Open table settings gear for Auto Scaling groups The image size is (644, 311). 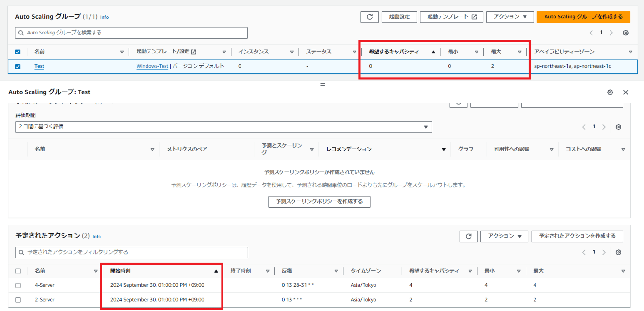[x=625, y=33]
